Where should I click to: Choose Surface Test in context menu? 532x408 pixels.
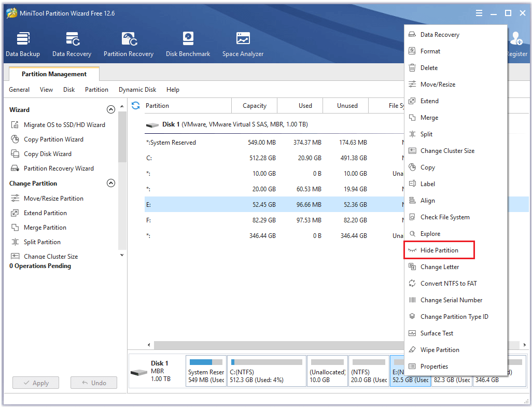click(455, 333)
